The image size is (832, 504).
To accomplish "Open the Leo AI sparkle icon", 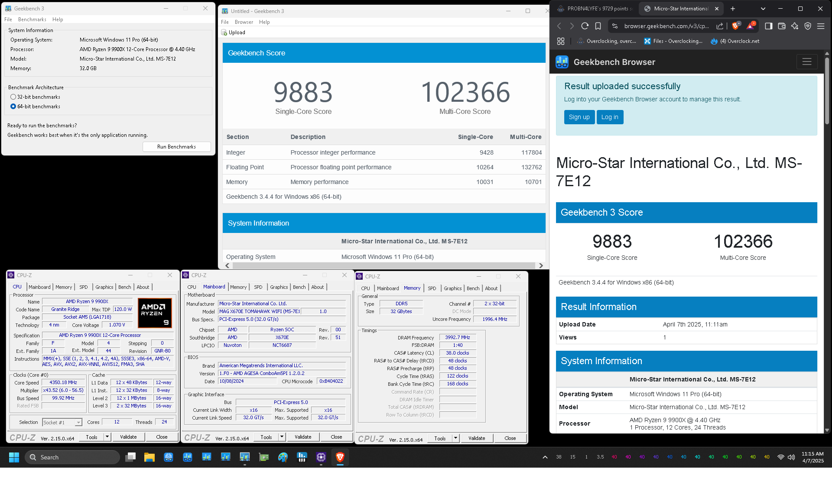I will (794, 26).
